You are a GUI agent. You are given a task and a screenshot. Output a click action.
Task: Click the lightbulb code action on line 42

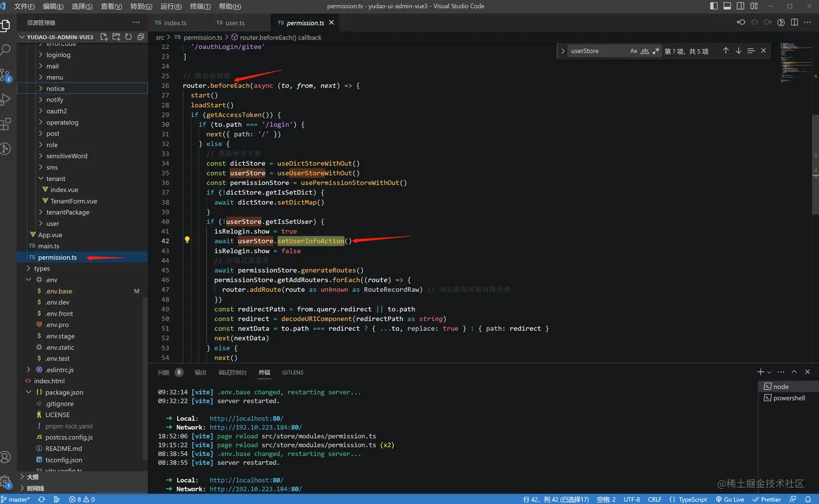[x=187, y=240]
